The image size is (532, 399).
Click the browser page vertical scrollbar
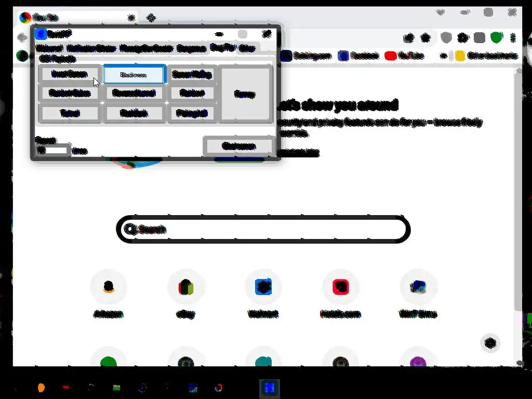point(518,190)
